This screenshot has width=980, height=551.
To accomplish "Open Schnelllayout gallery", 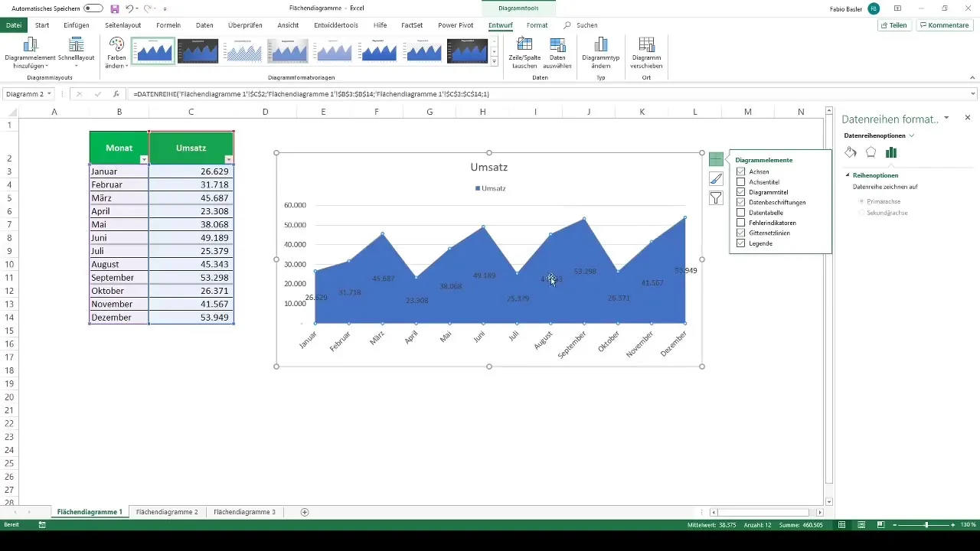I will (76, 52).
